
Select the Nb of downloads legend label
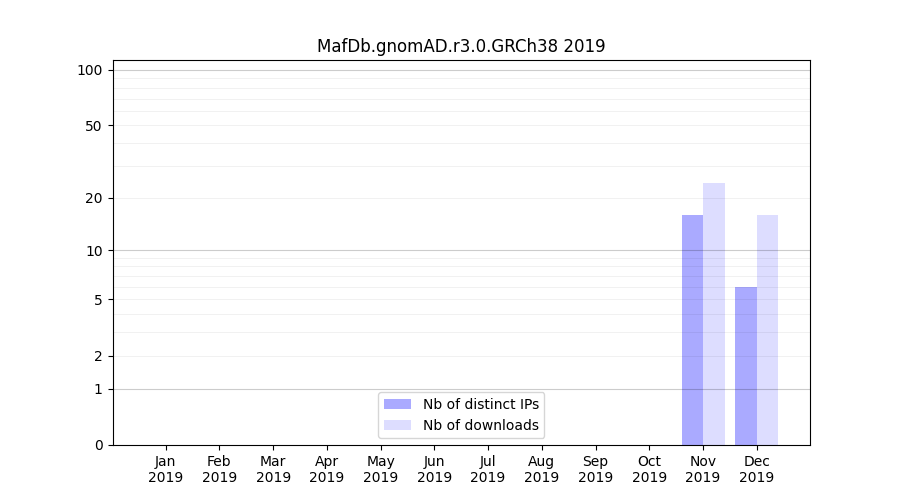coord(481,425)
